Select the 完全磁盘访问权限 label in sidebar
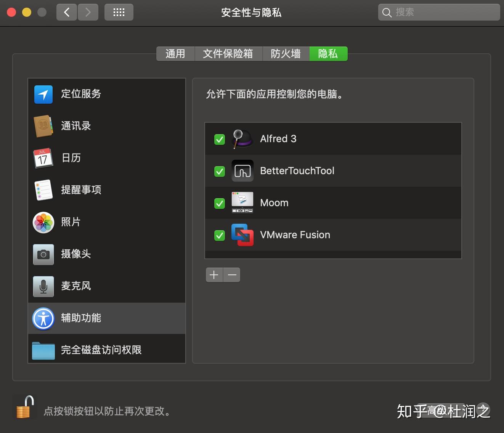504x433 pixels. [x=101, y=350]
